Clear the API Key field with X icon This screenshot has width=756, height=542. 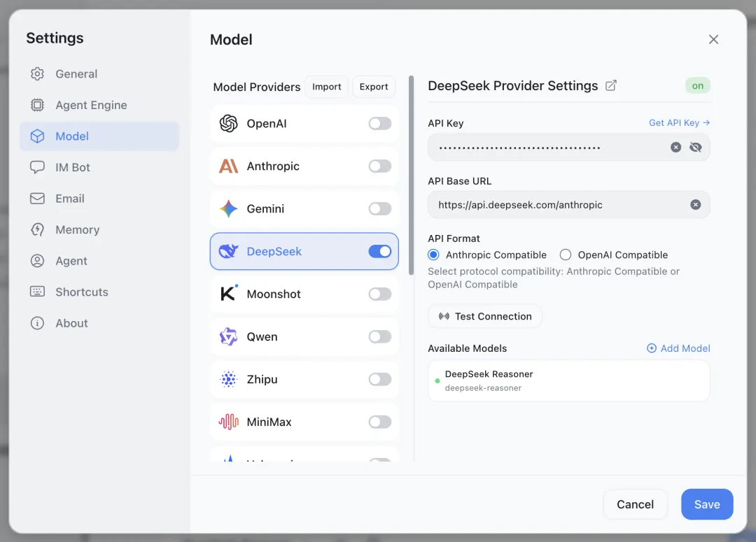pyautogui.click(x=675, y=148)
